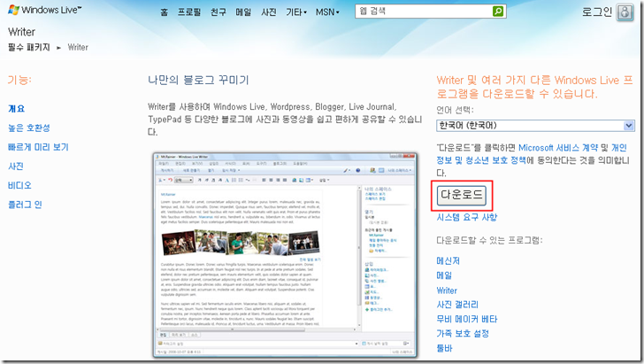Click the user avatar icon beside 로그인

coord(625,12)
